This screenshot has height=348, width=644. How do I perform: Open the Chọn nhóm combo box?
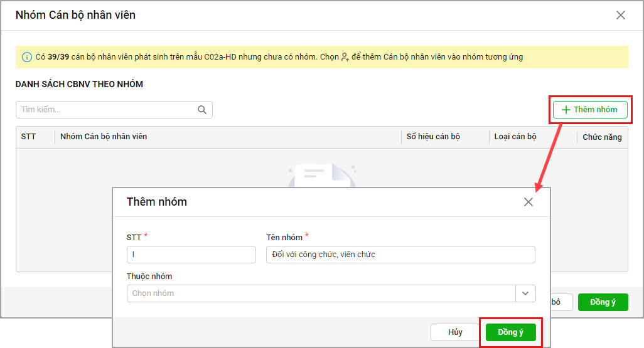coord(320,293)
